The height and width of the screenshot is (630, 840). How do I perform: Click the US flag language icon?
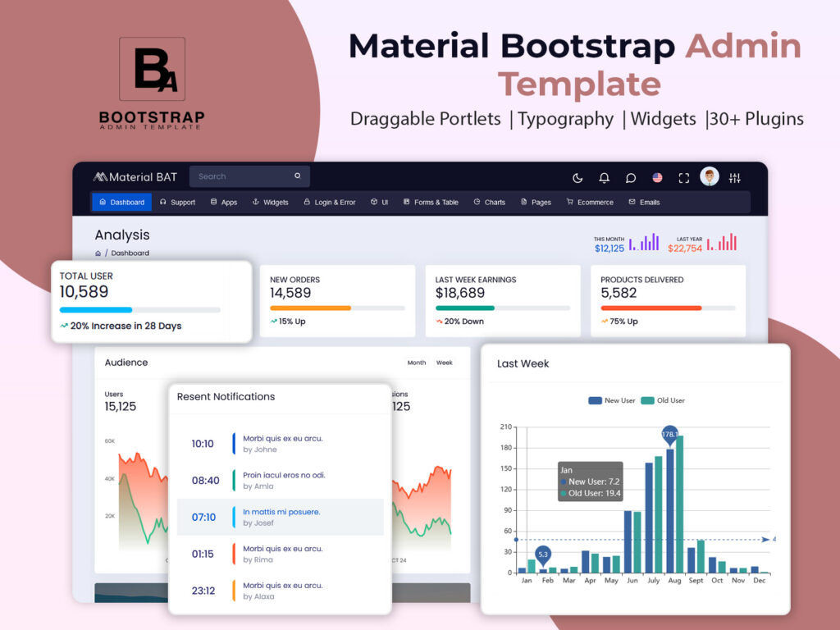click(657, 177)
